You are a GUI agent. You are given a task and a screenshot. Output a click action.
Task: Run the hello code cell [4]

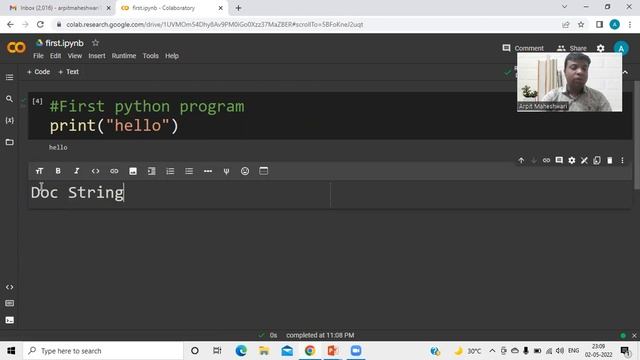(x=37, y=101)
